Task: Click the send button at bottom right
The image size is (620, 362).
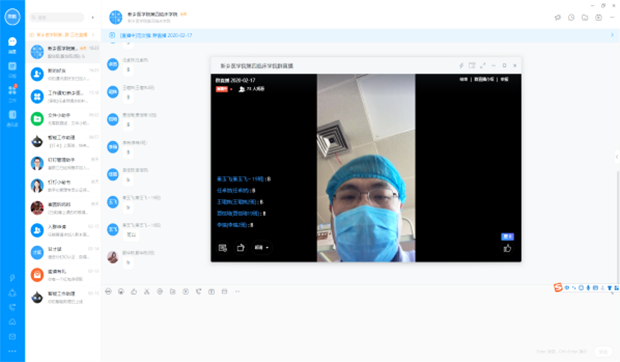Action: click(603, 351)
